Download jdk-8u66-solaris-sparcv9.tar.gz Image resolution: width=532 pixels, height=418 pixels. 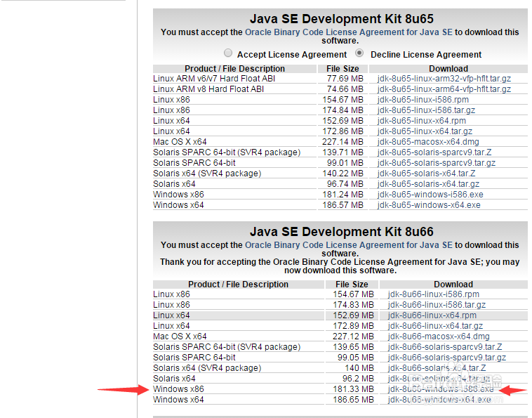click(x=447, y=358)
